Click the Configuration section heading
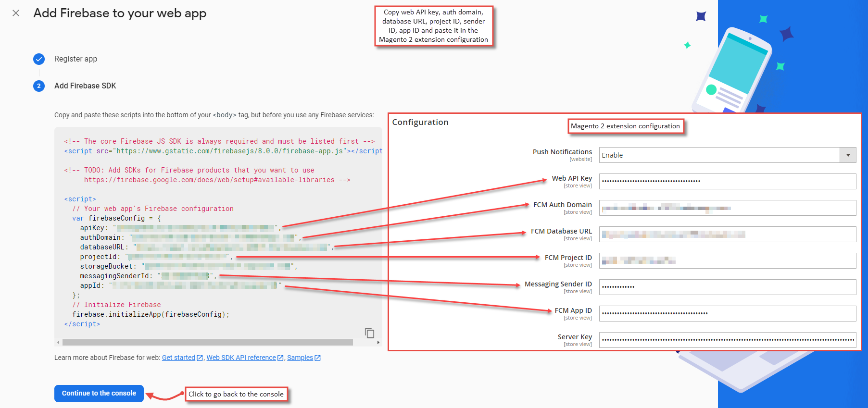The width and height of the screenshot is (868, 408). click(x=420, y=122)
